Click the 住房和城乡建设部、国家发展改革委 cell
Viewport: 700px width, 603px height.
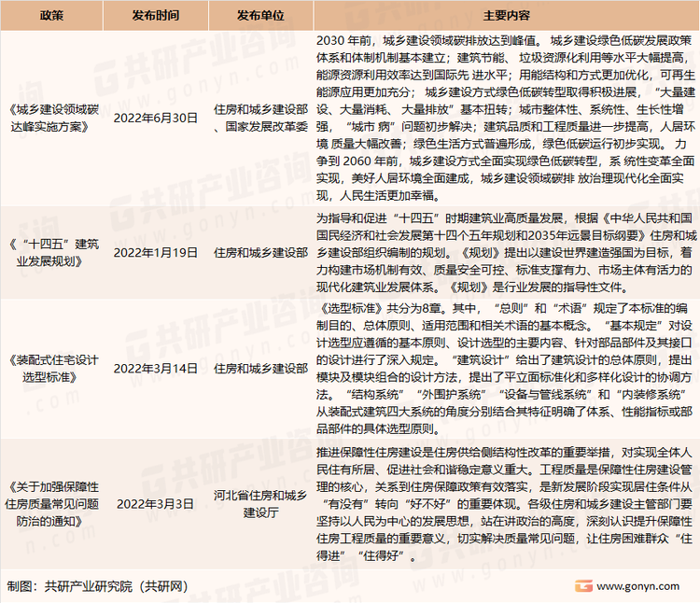point(260,119)
